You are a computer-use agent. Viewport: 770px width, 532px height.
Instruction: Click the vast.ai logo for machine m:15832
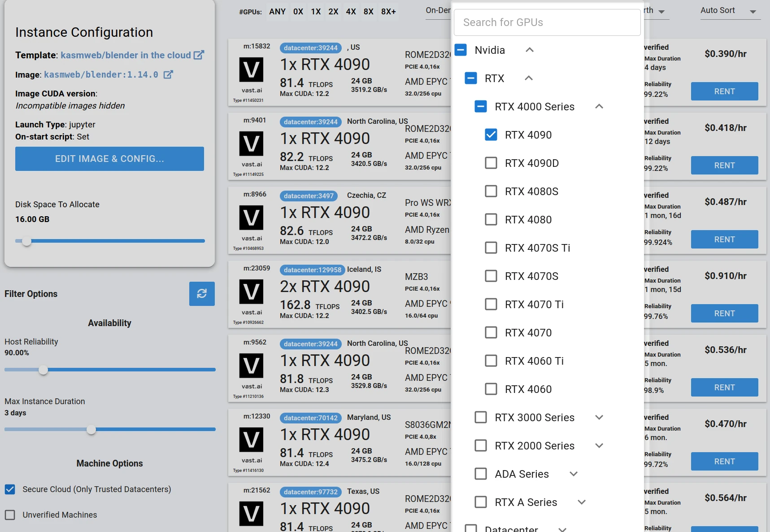251,70
